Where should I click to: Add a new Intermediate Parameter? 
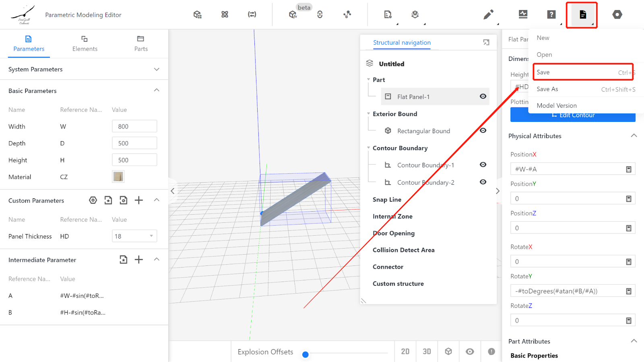point(139,260)
